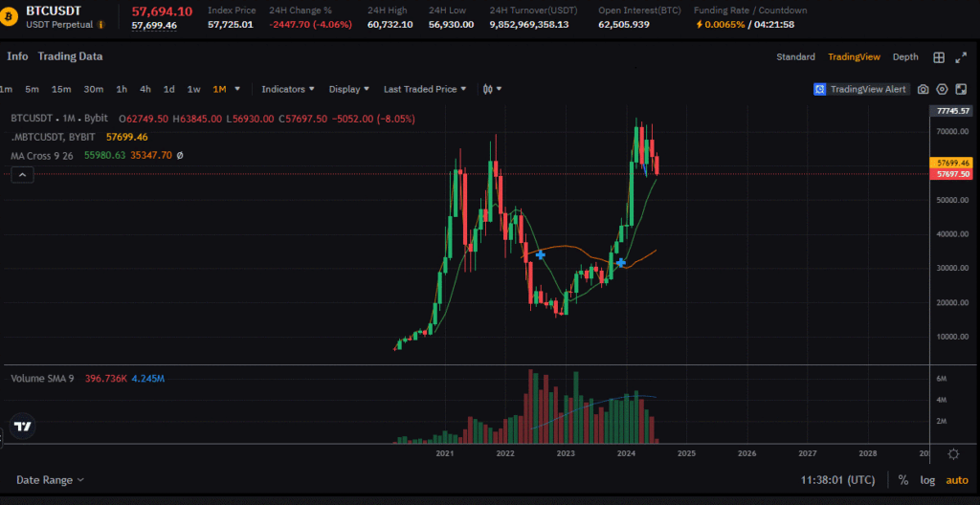The height and width of the screenshot is (505, 980).
Task: Click the BTCUSDT 1M Bybit legend title
Action: click(x=59, y=119)
